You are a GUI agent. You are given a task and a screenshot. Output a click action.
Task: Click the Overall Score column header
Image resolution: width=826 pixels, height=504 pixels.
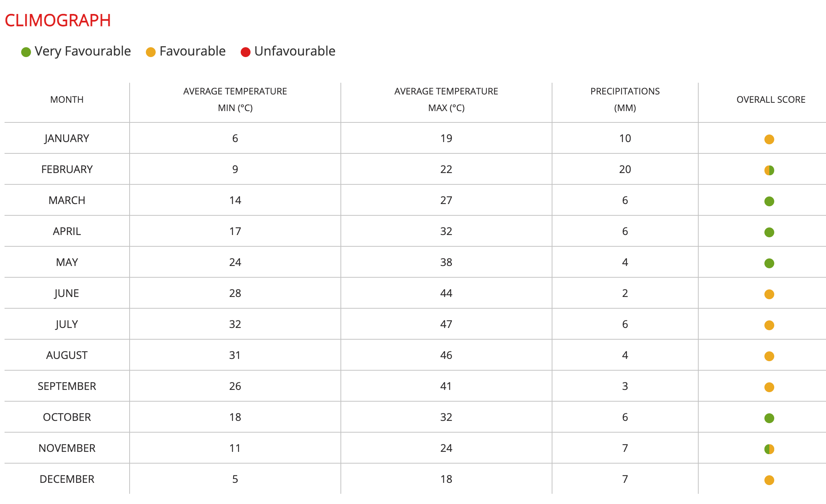pyautogui.click(x=771, y=100)
